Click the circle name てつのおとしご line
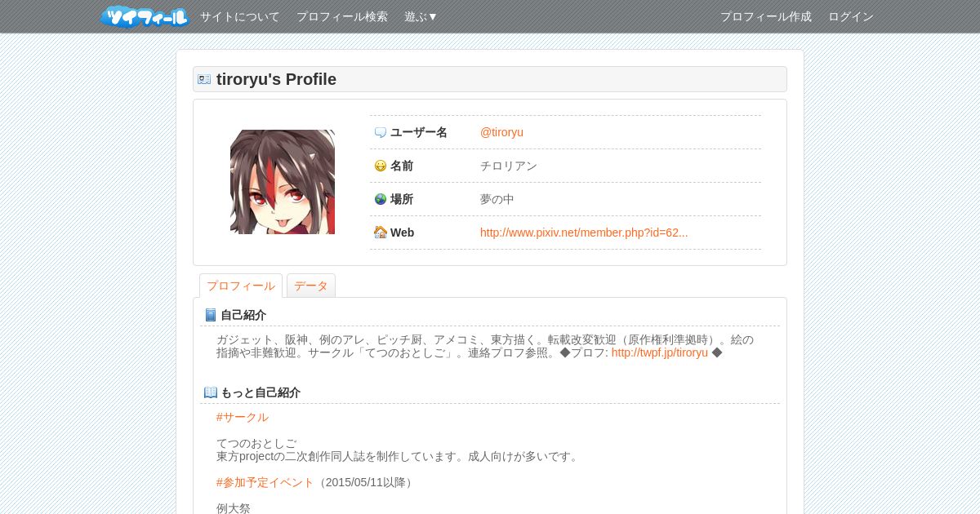Image resolution: width=980 pixels, height=514 pixels. [x=256, y=443]
